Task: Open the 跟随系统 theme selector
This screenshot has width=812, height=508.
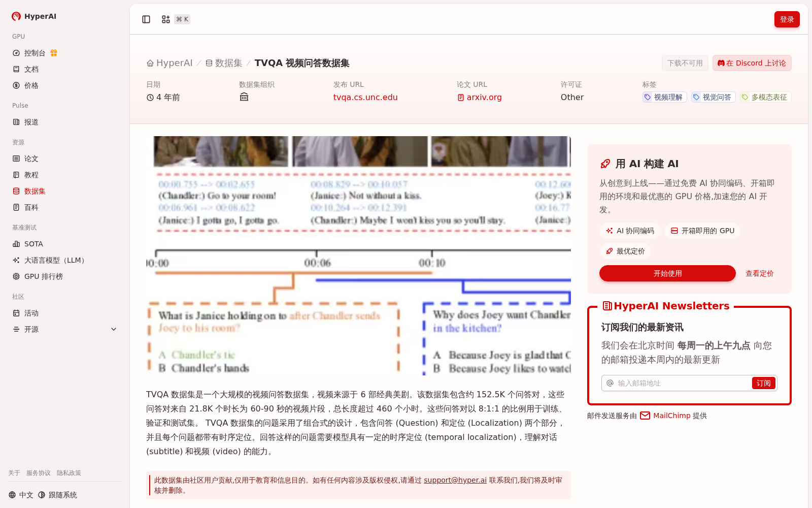Action: tap(57, 495)
